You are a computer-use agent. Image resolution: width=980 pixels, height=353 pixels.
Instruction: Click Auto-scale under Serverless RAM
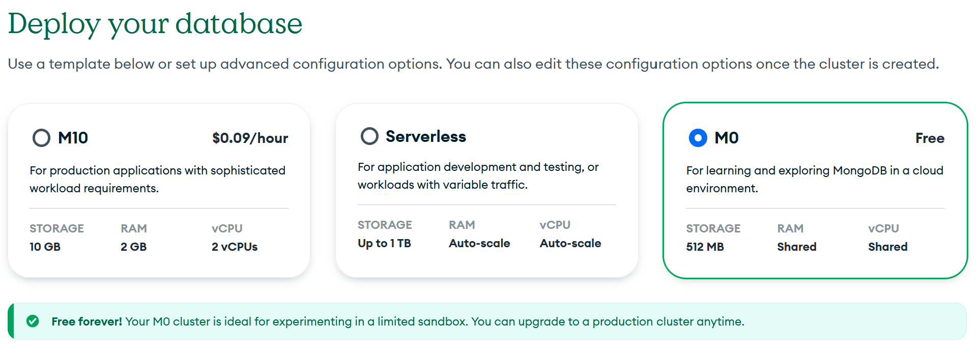pos(479,243)
